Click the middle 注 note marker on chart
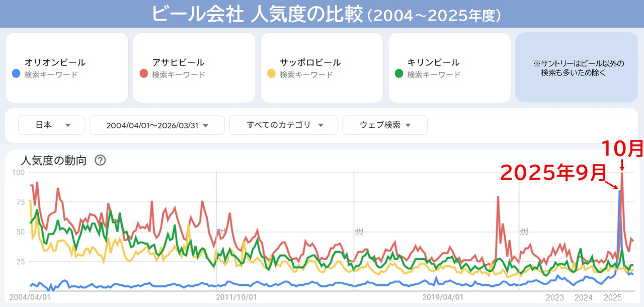Image resolution: width=644 pixels, height=307 pixels. 359,232
